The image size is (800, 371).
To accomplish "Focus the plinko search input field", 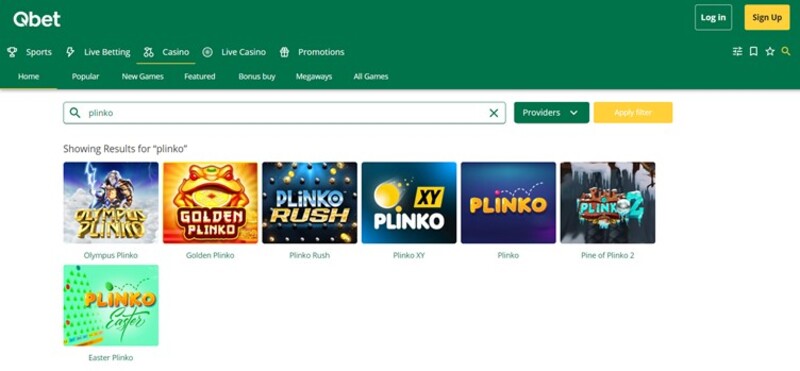I will [x=284, y=113].
